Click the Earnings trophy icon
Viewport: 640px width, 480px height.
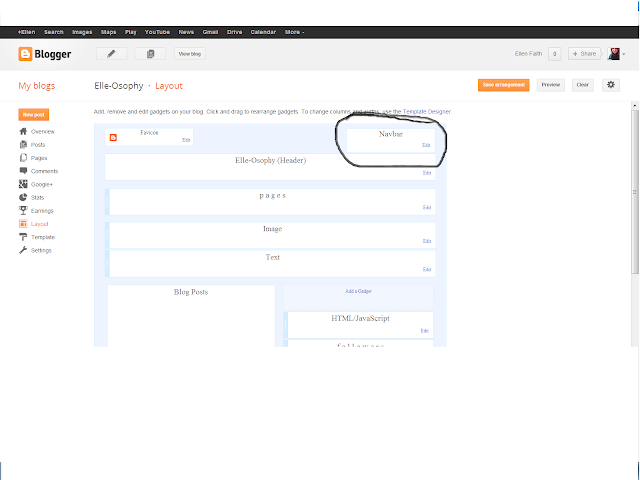click(23, 210)
